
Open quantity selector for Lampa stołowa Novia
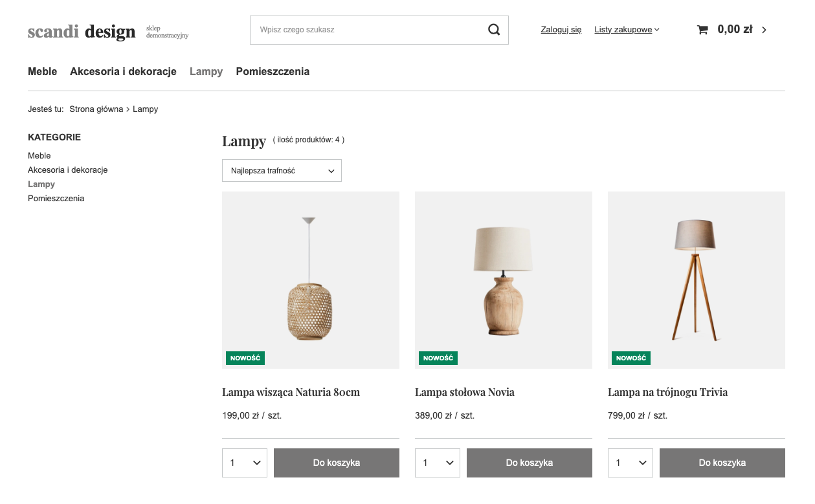438,463
